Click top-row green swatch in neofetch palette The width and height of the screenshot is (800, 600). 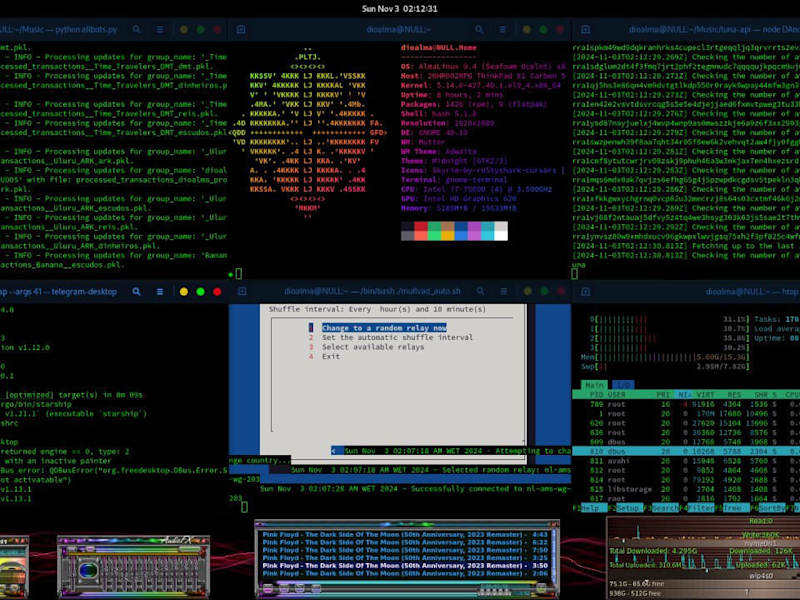coord(434,226)
